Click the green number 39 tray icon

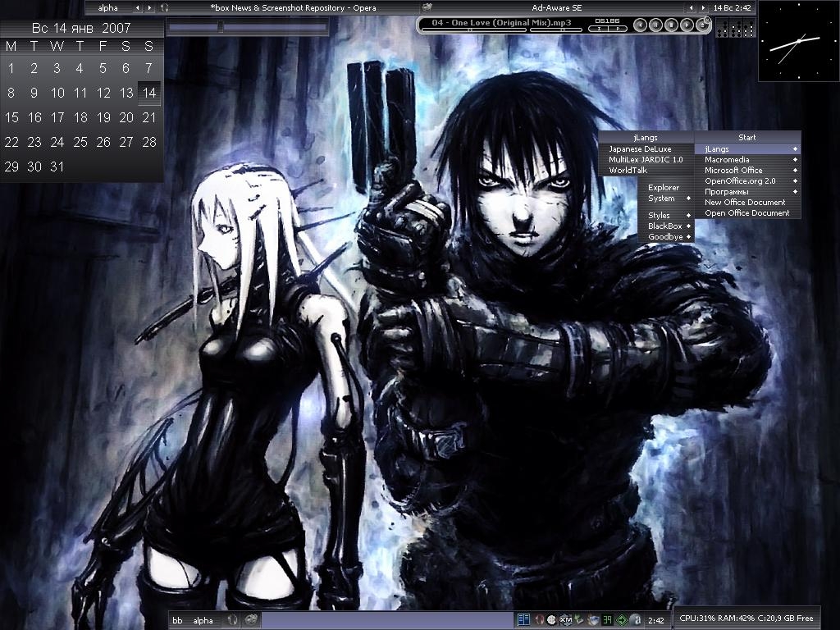pyautogui.click(x=607, y=620)
